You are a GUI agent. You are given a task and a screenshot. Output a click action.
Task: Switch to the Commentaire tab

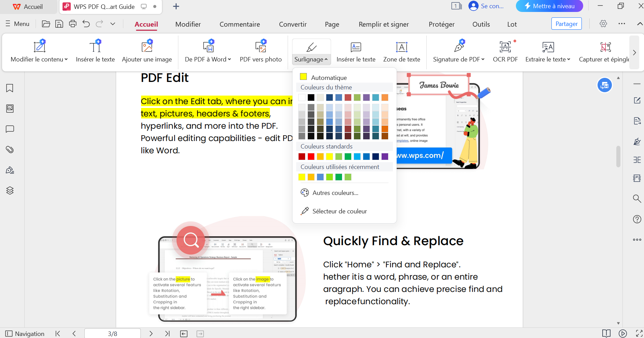tap(239, 24)
